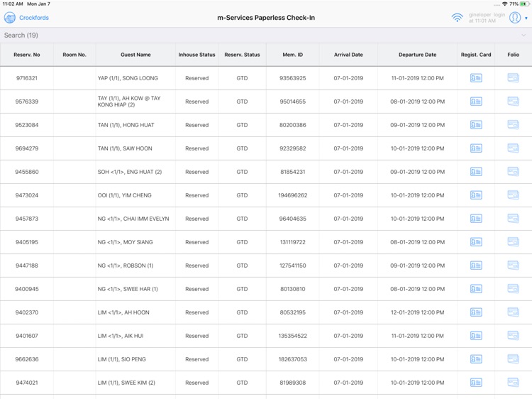This screenshot has height=399, width=532.
Task: Open Folio for reservation 9576339
Action: click(x=513, y=102)
